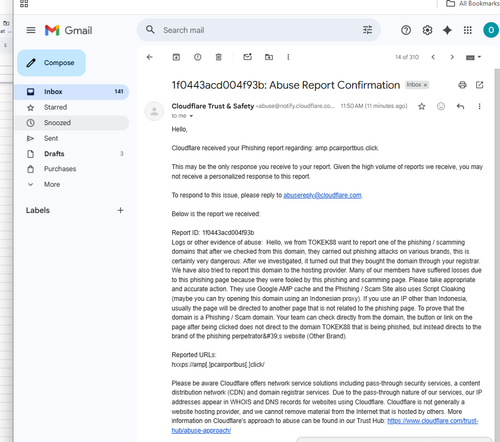The width and height of the screenshot is (500, 442).
Task: Expand the More sidebar section
Action: [52, 184]
